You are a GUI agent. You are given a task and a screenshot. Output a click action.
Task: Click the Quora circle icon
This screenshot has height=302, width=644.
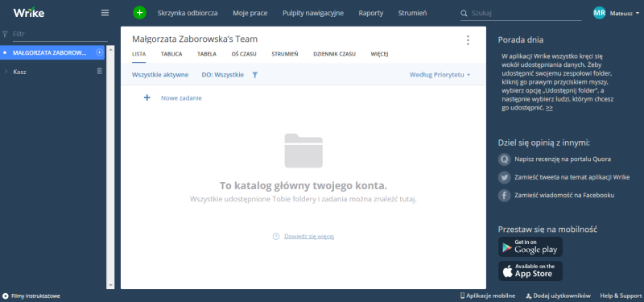505,159
